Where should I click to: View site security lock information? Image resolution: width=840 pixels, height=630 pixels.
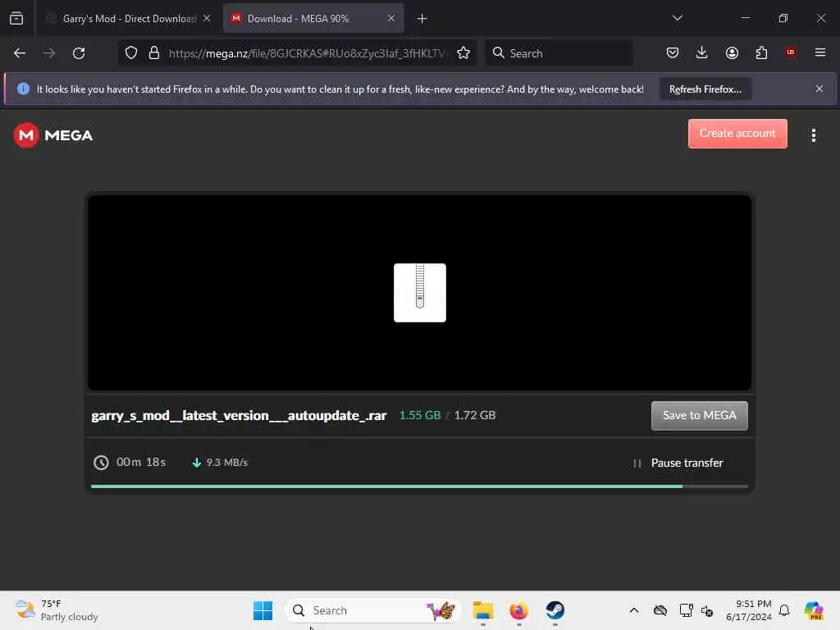[154, 52]
